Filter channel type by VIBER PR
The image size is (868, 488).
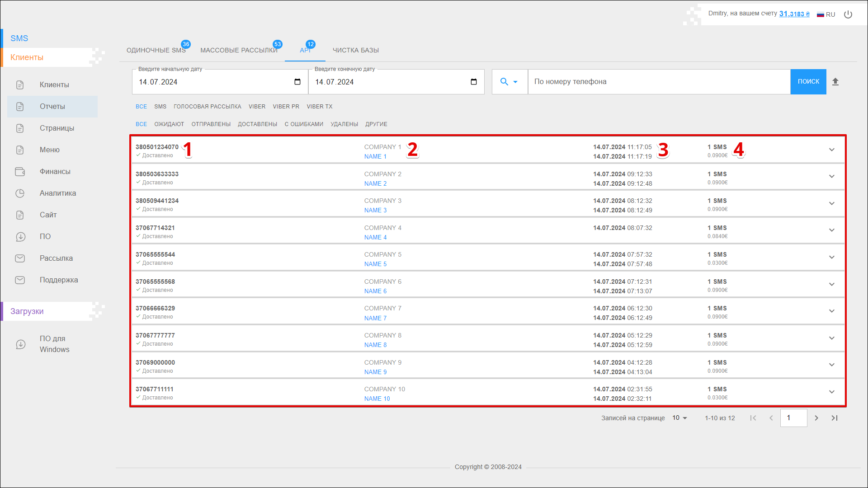coord(286,107)
